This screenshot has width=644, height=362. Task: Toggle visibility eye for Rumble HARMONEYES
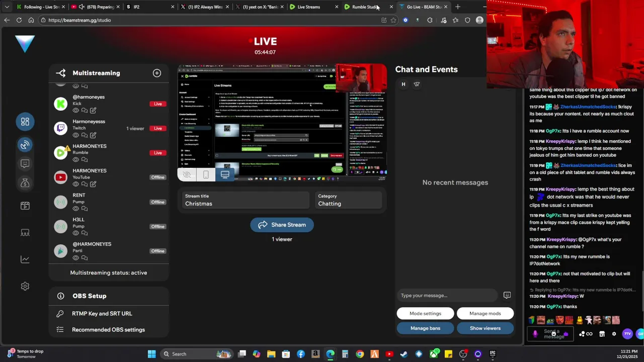[x=76, y=159]
